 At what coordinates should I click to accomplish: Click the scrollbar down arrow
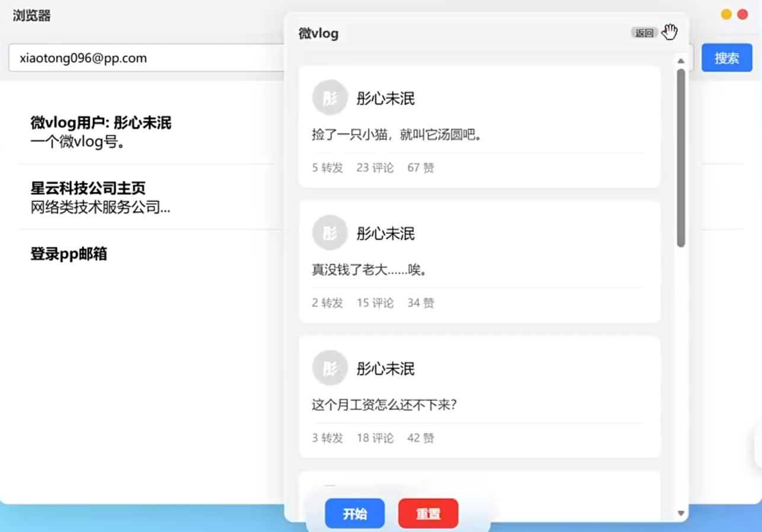(681, 513)
